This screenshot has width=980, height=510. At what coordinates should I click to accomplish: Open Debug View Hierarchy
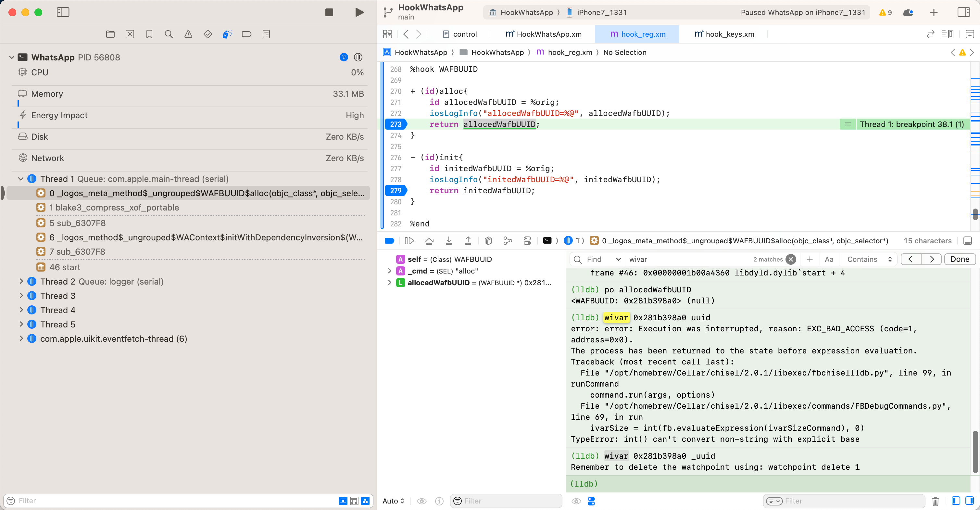488,240
